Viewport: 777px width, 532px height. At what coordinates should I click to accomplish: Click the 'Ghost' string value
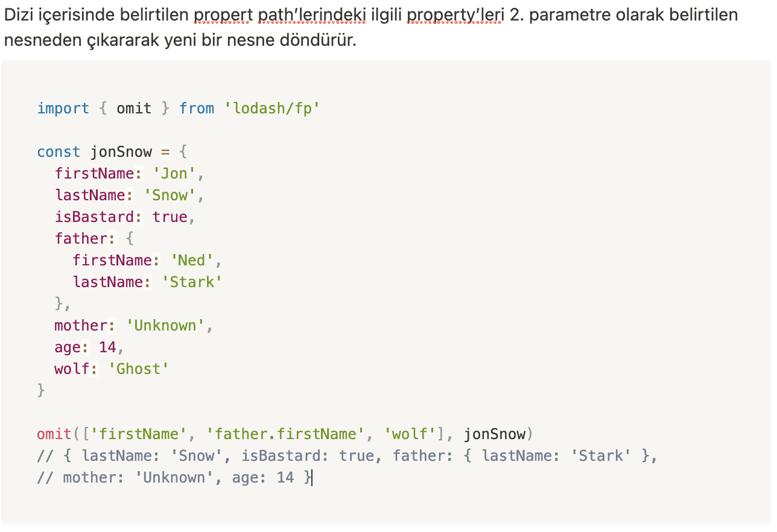click(139, 369)
